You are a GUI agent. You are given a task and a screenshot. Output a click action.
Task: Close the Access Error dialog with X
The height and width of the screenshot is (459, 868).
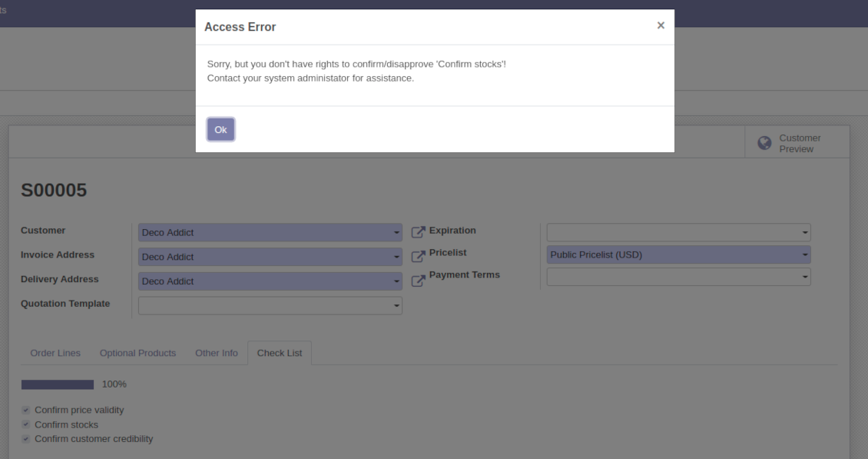661,25
